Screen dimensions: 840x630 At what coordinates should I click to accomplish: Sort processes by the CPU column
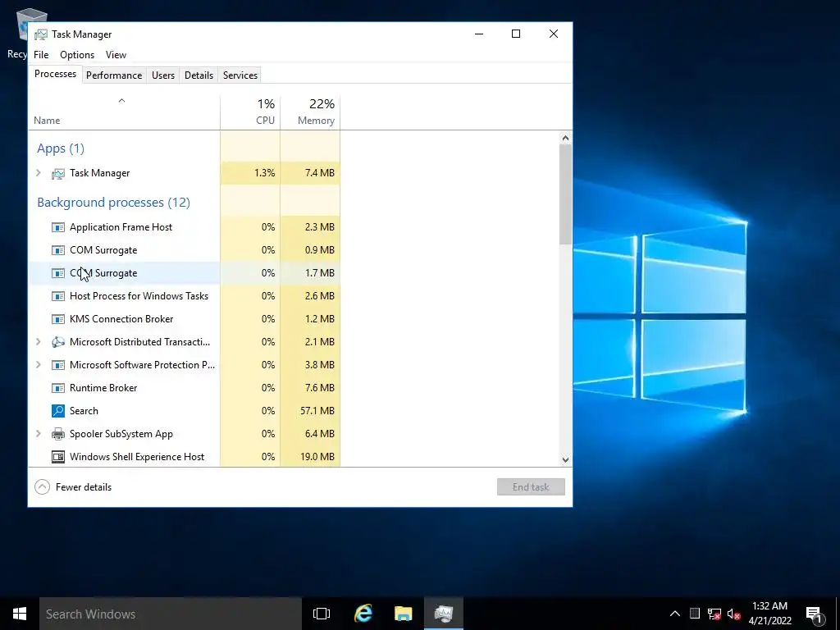pyautogui.click(x=250, y=112)
